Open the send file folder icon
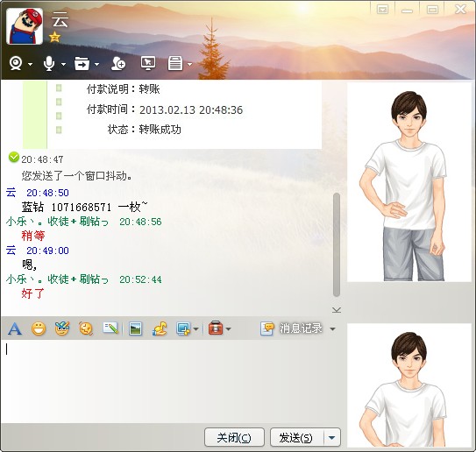Viewport: 476px width, 452px height. 82,63
